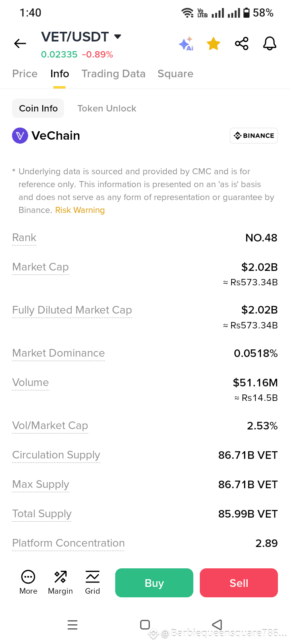Image resolution: width=290 pixels, height=644 pixels.
Task: Open the Risk Warning link
Action: [x=80, y=210]
